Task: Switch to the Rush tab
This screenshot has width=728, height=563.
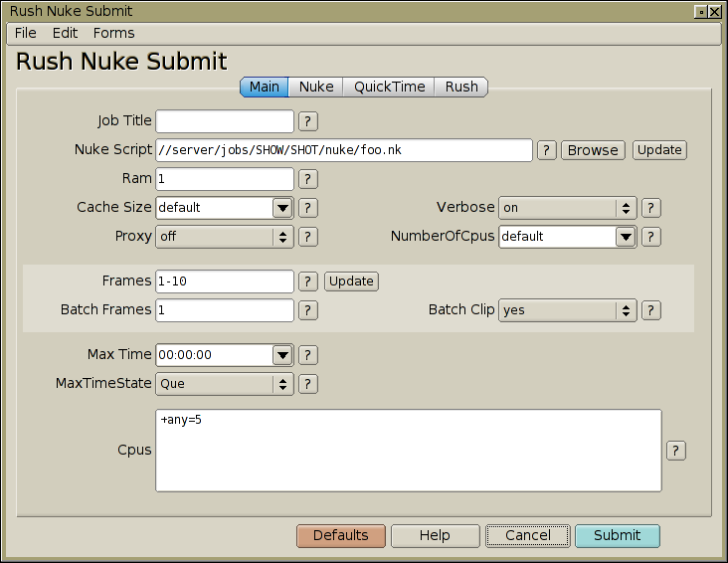Action: coord(461,87)
